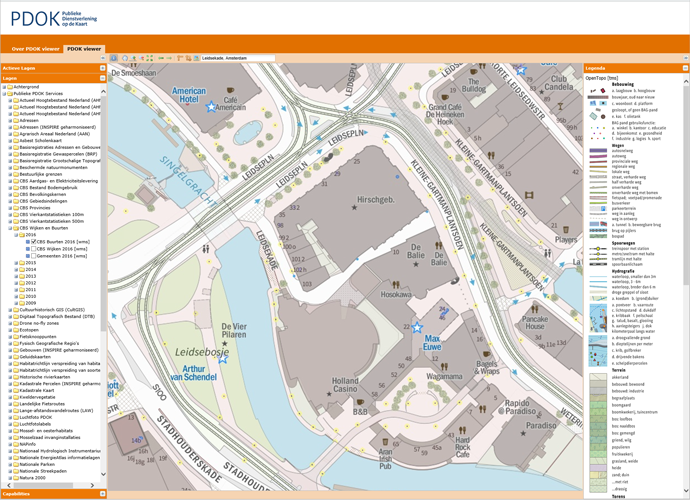Image resolution: width=690 pixels, height=500 pixels.
Task: Open the Kadastrale Kaart layer folder
Action: [x=16, y=390]
